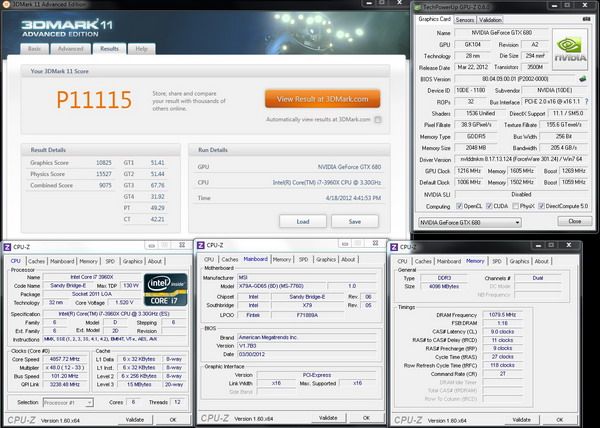
Task: Click the NVIDIA logo in GPU-Z
Action: click(x=570, y=49)
